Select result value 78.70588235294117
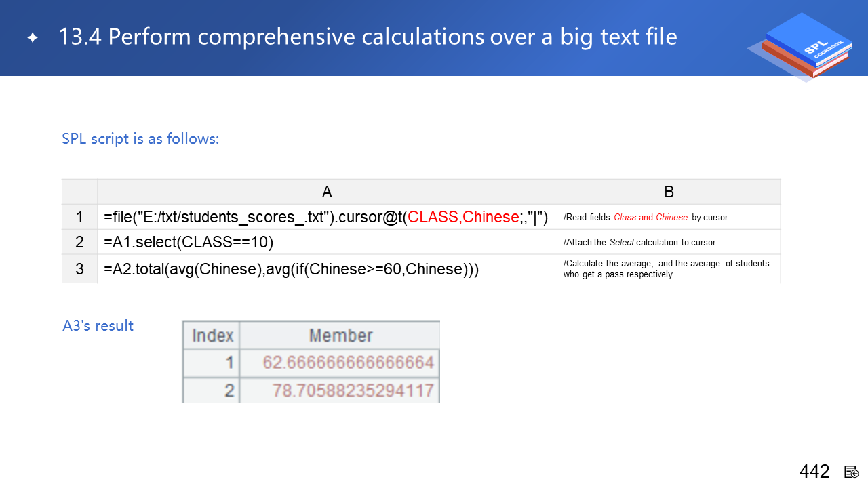The image size is (868, 488). pos(353,390)
